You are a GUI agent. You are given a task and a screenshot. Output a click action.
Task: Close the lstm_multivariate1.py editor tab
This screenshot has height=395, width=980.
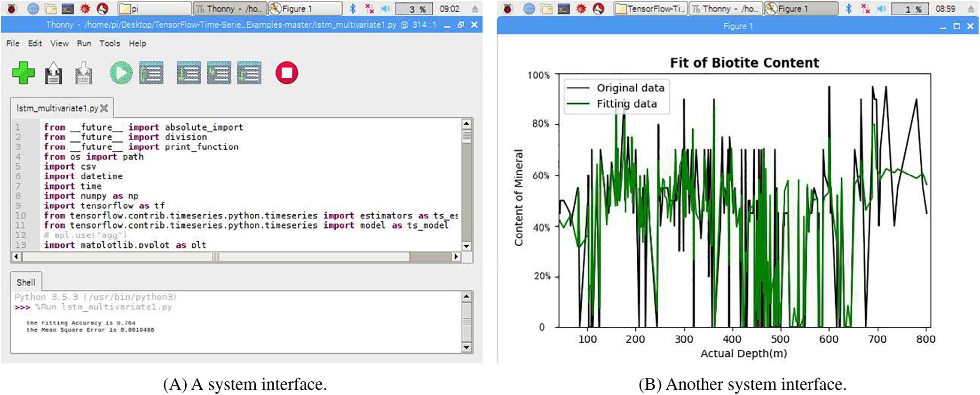(104, 108)
